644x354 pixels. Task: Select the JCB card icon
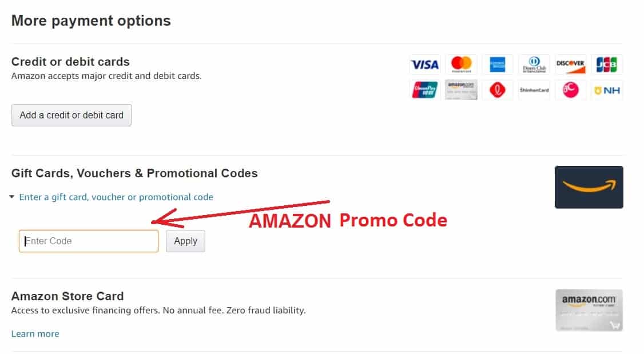click(607, 64)
